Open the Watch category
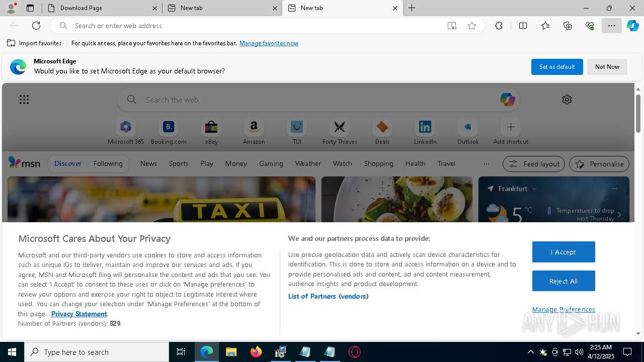This screenshot has height=362, width=644. click(x=343, y=164)
